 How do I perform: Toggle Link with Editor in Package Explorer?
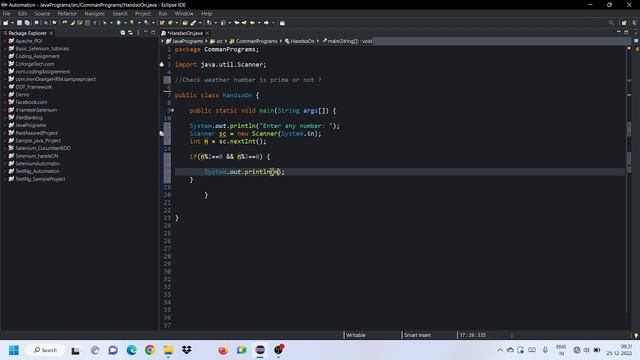(130, 33)
